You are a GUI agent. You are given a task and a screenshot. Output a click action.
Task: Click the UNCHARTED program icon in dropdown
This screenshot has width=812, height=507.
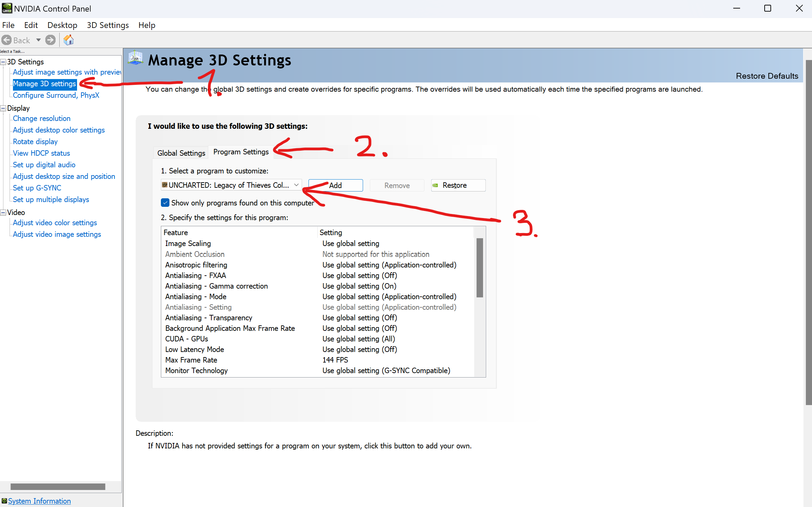tap(165, 185)
